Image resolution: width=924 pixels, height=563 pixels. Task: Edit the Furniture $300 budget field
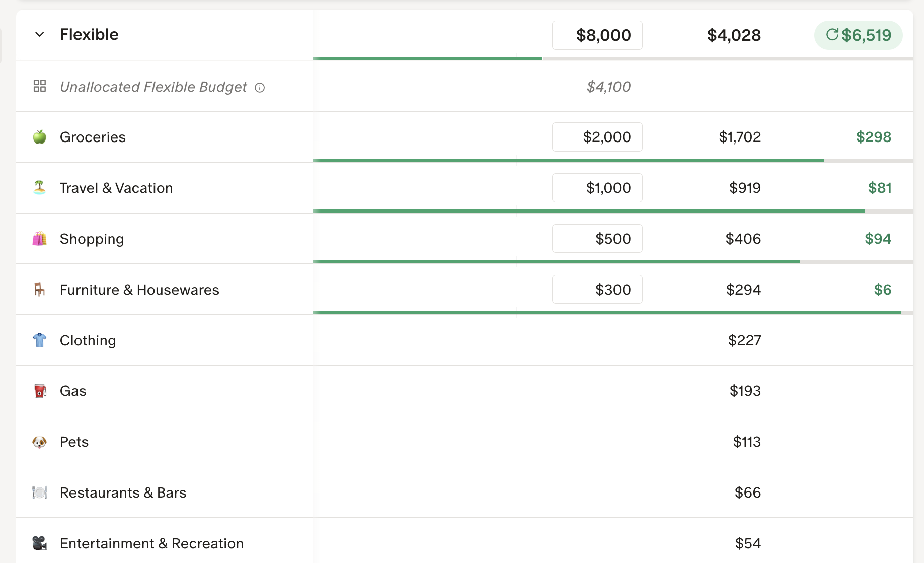coord(597,290)
